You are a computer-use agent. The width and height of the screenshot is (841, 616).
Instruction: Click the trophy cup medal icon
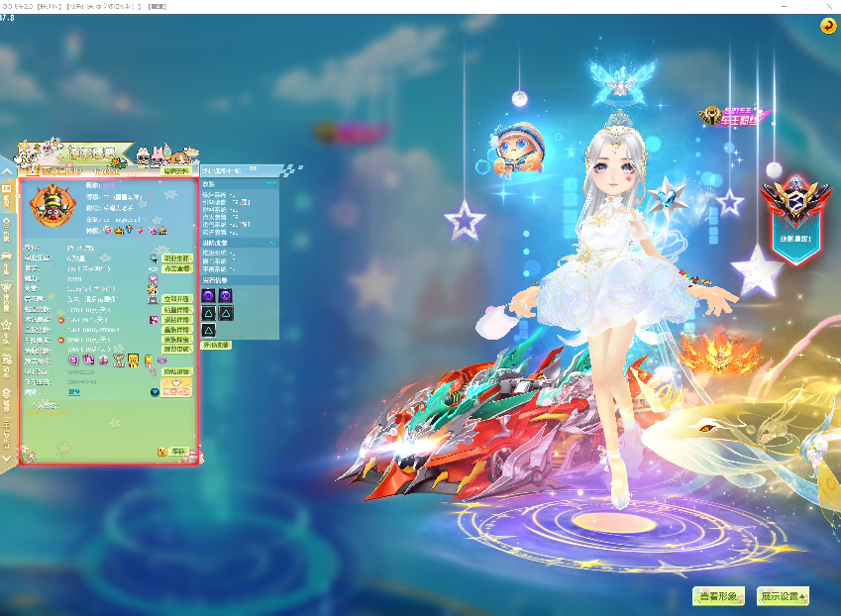119,360
